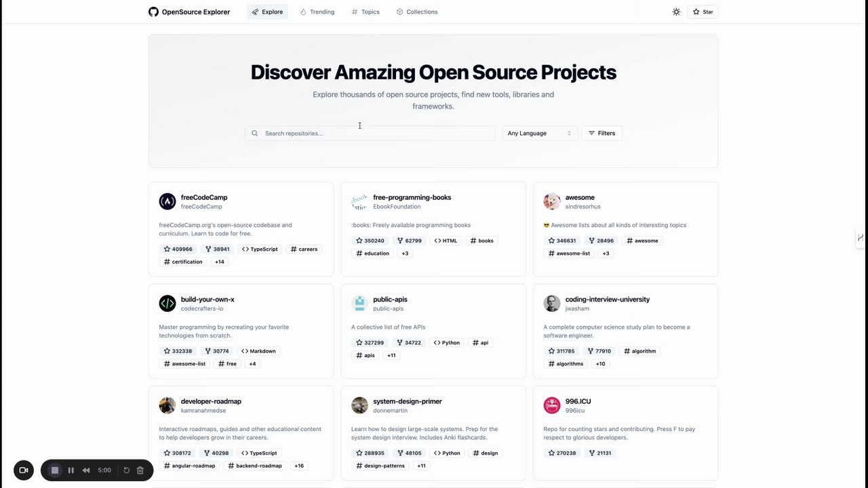
Task: Click the EbookFoundation avatar image
Action: tap(359, 201)
